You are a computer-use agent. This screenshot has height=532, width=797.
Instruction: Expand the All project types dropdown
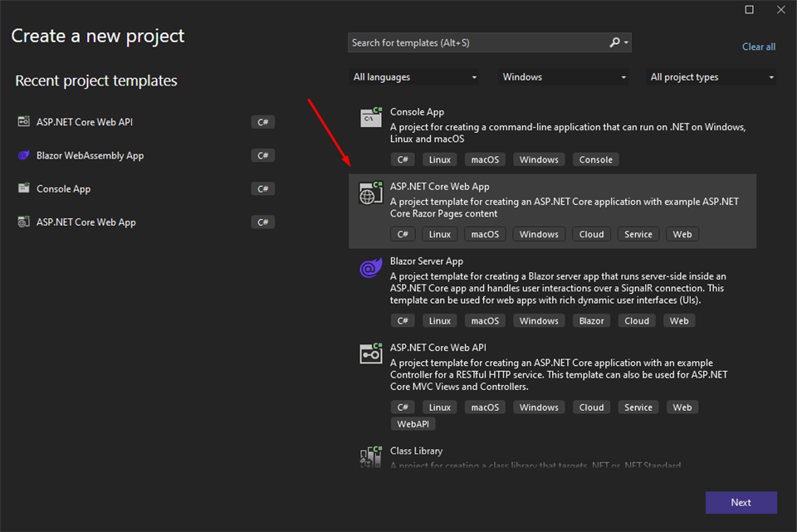click(x=712, y=77)
